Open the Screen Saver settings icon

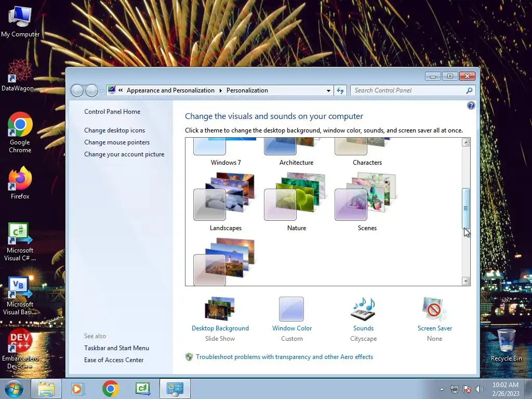(434, 309)
